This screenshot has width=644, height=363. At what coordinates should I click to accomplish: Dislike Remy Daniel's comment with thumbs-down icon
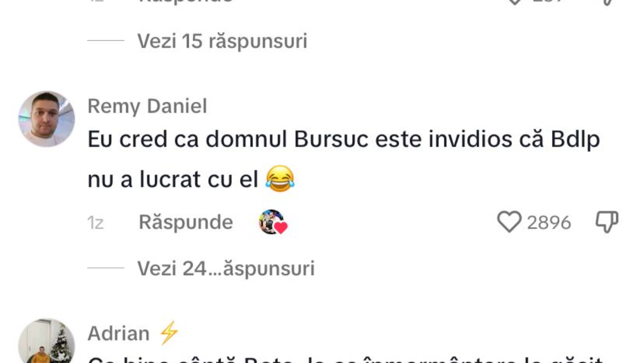(x=607, y=222)
